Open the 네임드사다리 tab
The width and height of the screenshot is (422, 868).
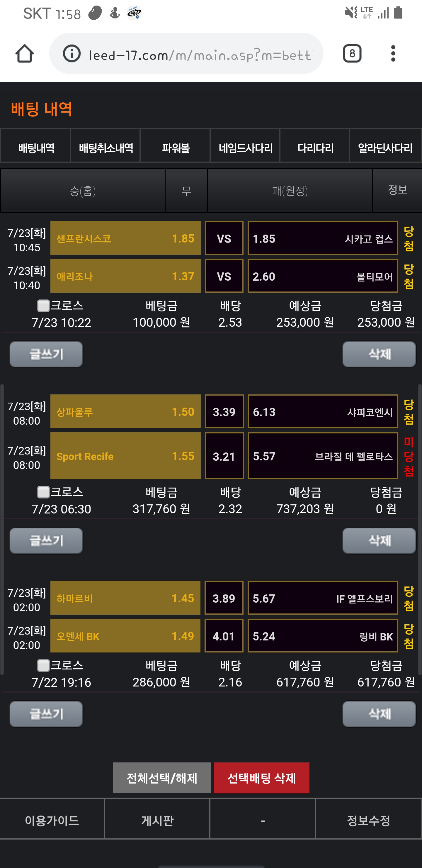[245, 148]
